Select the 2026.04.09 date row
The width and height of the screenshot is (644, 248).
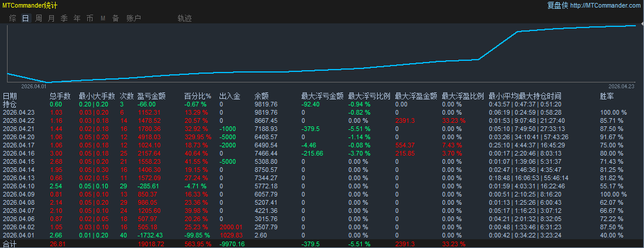pos(19,194)
